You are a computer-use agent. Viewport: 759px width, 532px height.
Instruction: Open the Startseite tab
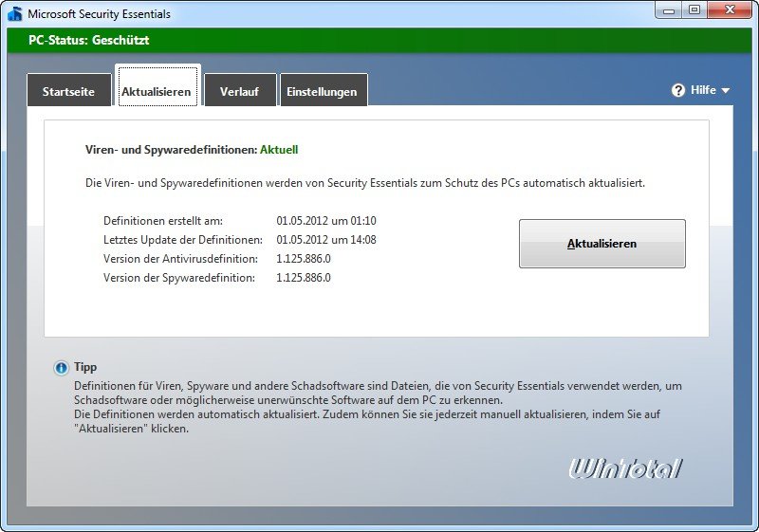tap(69, 90)
